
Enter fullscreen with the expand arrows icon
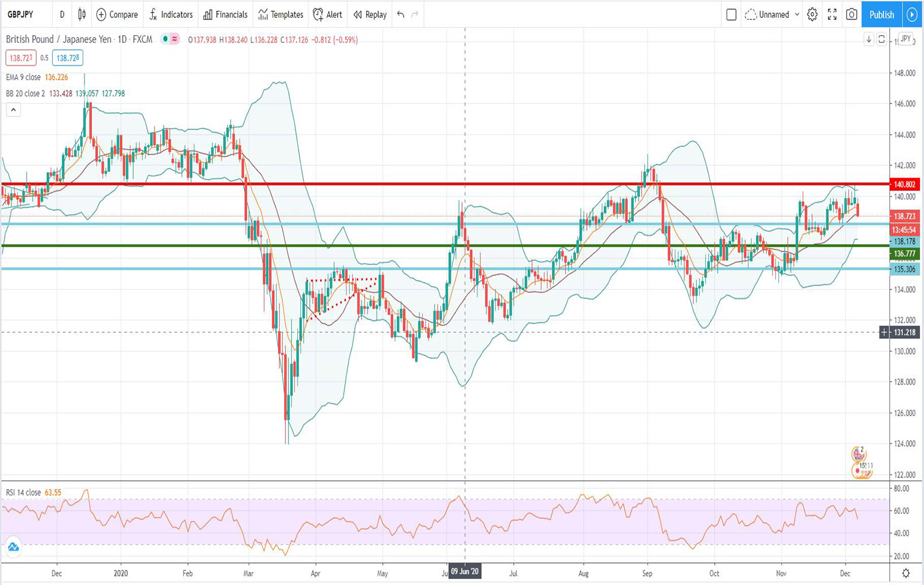(832, 14)
